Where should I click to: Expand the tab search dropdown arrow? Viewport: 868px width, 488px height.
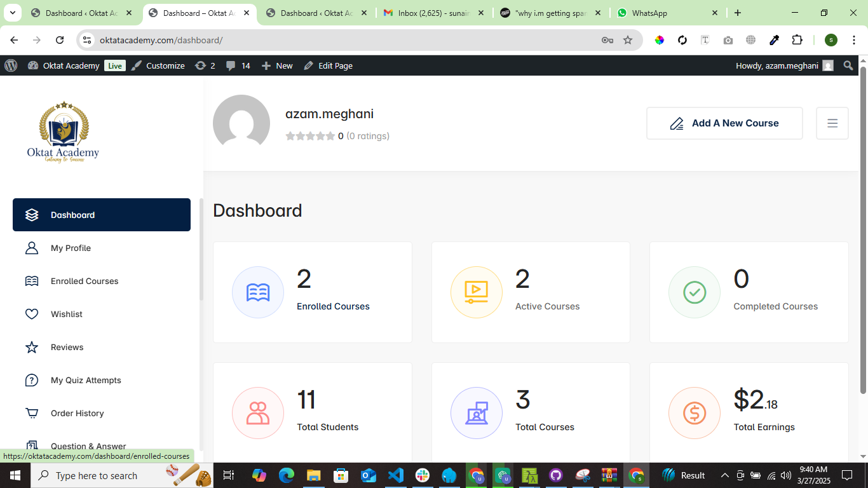point(13,13)
